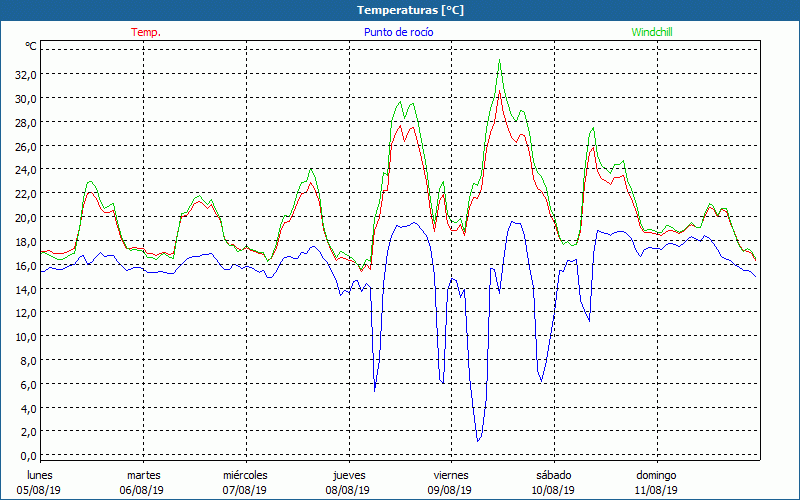Click the '18,0' y-axis value
Screen dimensions: 800x500
coord(26,241)
